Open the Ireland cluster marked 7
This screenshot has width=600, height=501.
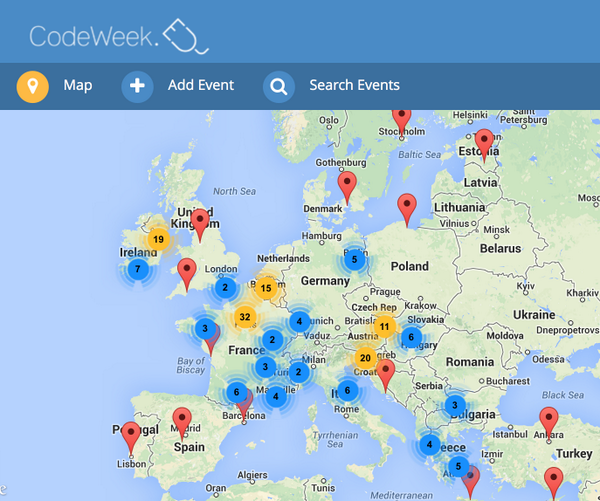[138, 269]
